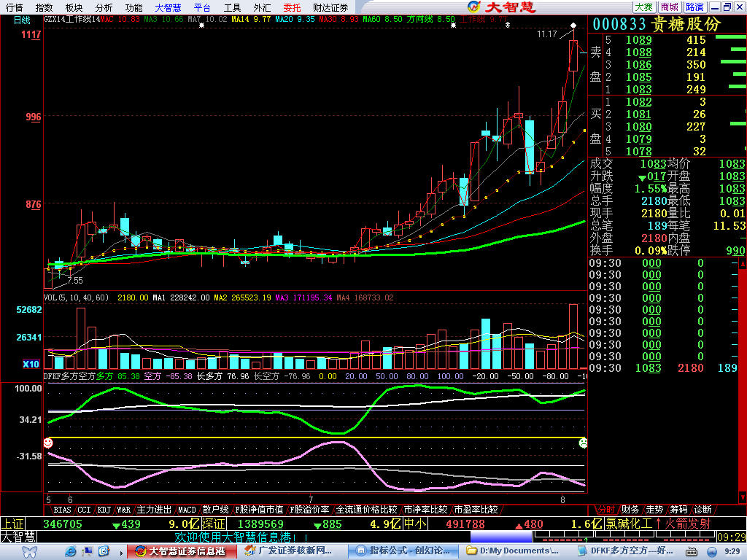Click the blue progress bar in status bar
The height and width of the screenshot is (560, 747).
coord(501,537)
